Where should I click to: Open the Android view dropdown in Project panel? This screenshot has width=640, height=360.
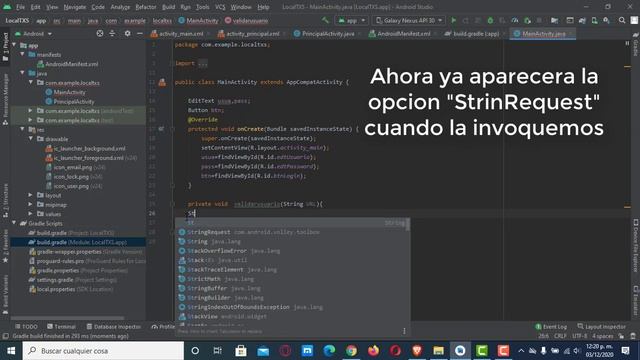[x=33, y=33]
